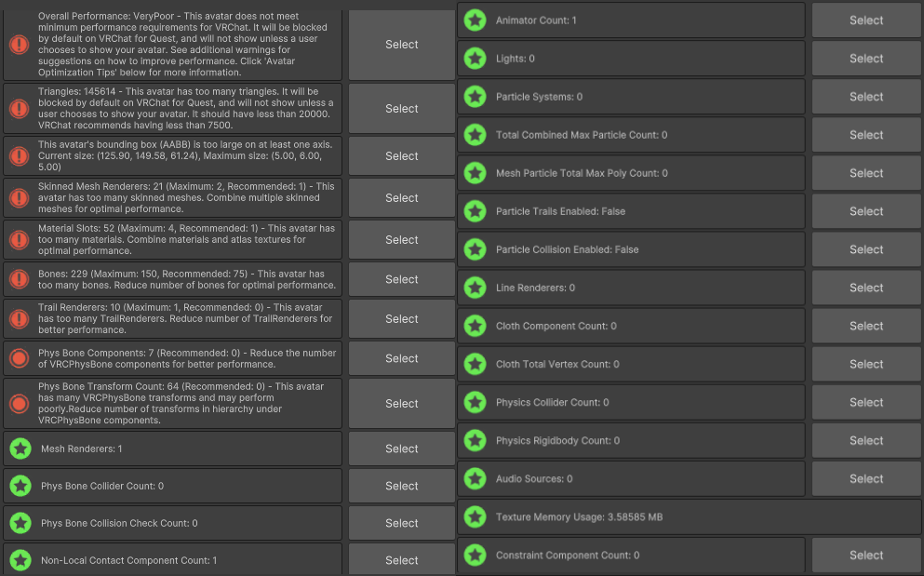The image size is (924, 576).
Task: Click the star icon beside Cloth Component Count
Action: click(x=475, y=326)
